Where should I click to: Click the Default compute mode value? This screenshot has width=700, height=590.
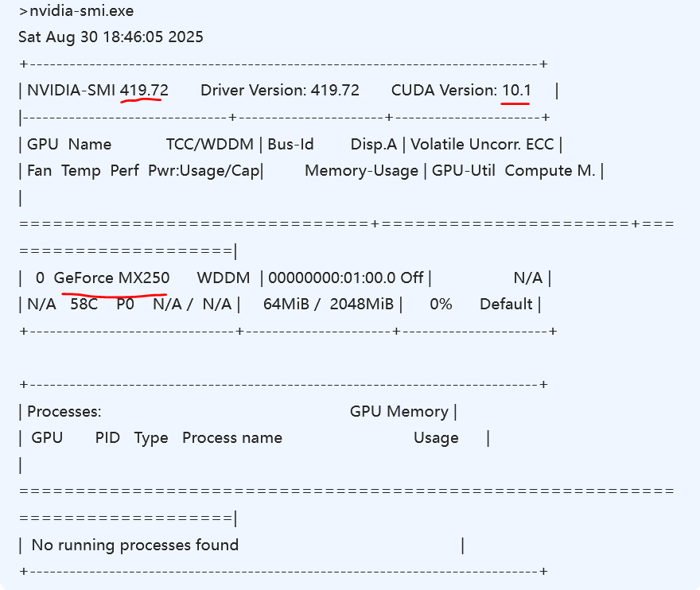tap(506, 304)
